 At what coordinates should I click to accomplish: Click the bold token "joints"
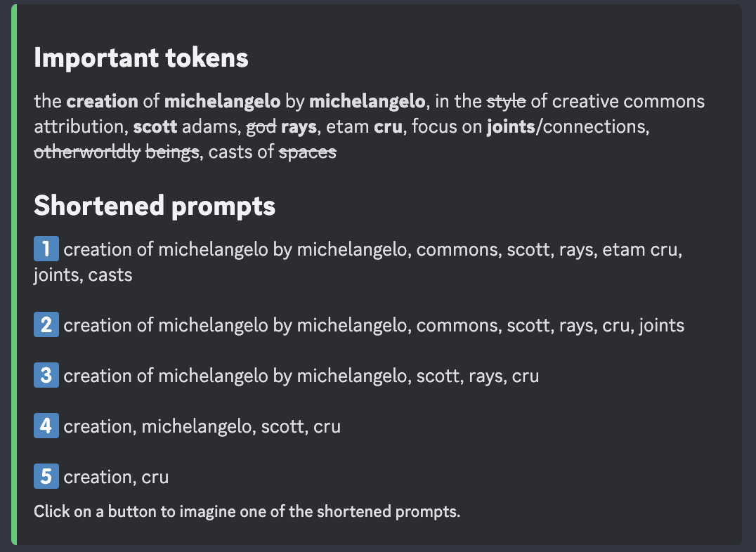point(511,126)
